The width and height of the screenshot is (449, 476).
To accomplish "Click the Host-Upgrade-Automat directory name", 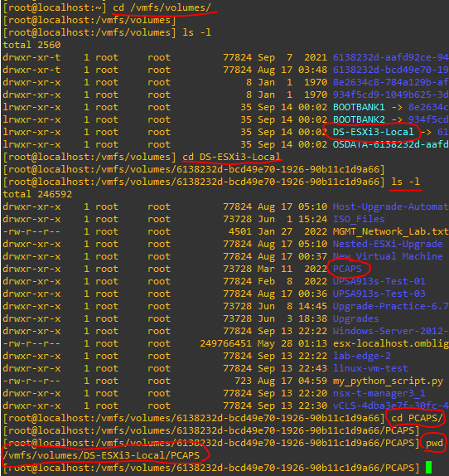I will pos(390,206).
